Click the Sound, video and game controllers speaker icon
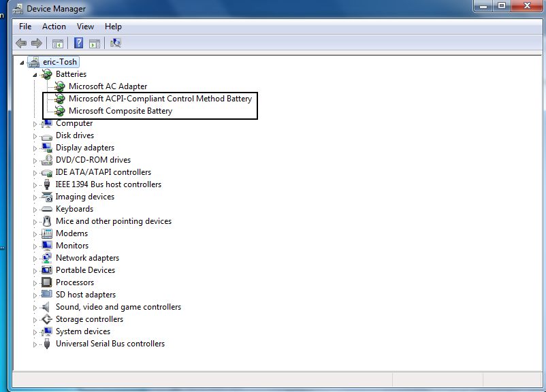 coord(46,307)
